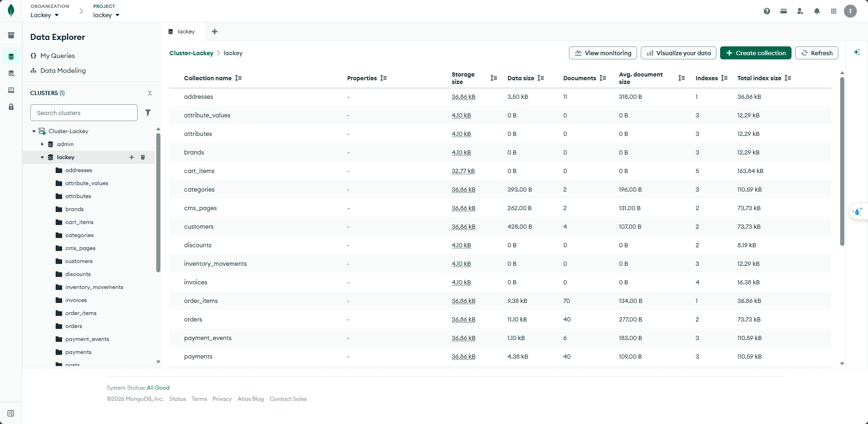This screenshot has width=868, height=424.
Task: Open the AI sparkle assistant icon
Action: [x=857, y=52]
